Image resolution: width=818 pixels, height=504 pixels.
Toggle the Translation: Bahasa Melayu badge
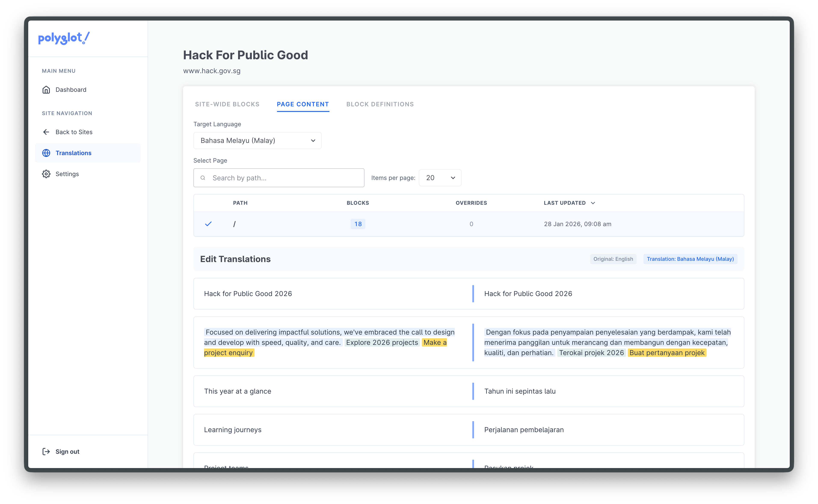pos(690,259)
